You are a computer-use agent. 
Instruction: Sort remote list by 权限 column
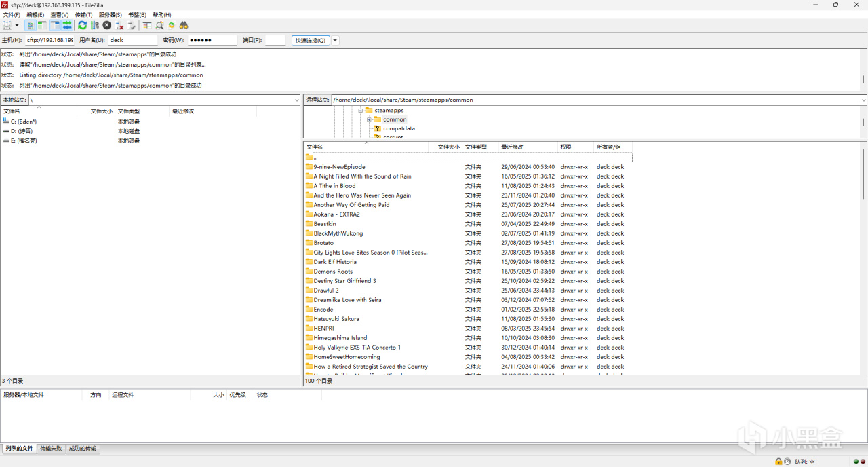click(x=576, y=147)
